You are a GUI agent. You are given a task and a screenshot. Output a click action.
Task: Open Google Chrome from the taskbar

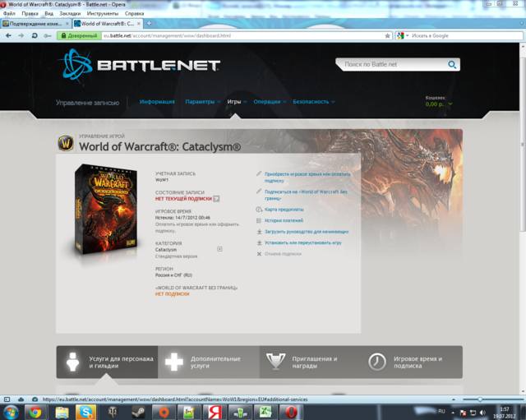pyautogui.click(x=35, y=413)
